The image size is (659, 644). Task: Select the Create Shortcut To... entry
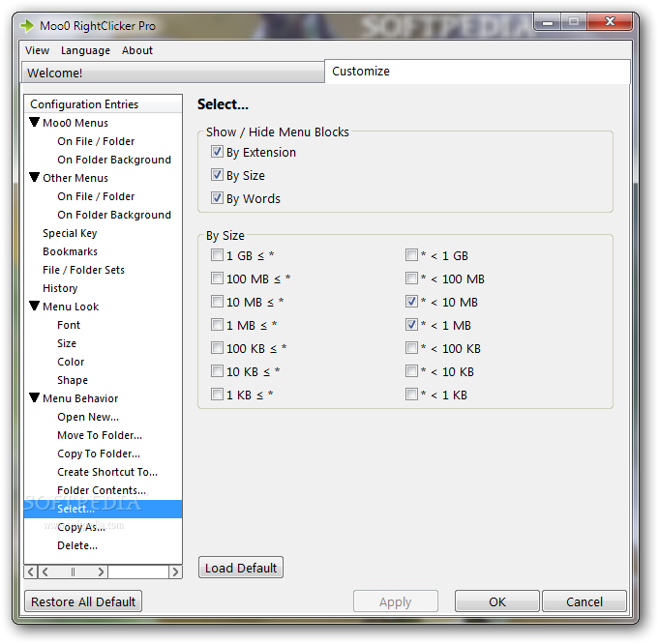tap(107, 472)
